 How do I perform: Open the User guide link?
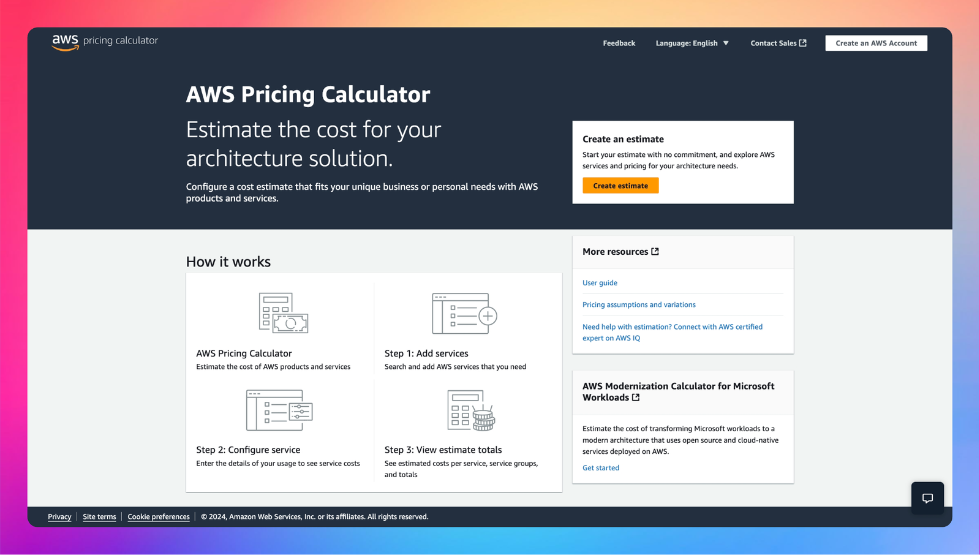click(x=600, y=282)
